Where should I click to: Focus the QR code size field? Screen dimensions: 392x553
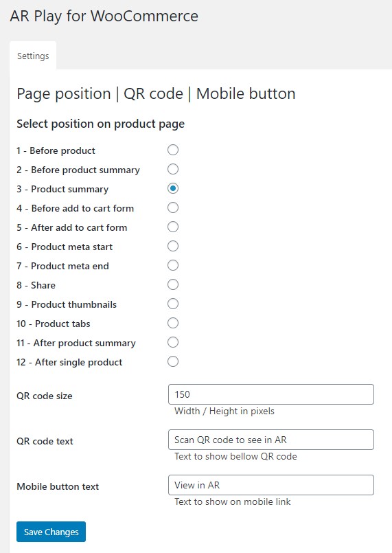[271, 394]
